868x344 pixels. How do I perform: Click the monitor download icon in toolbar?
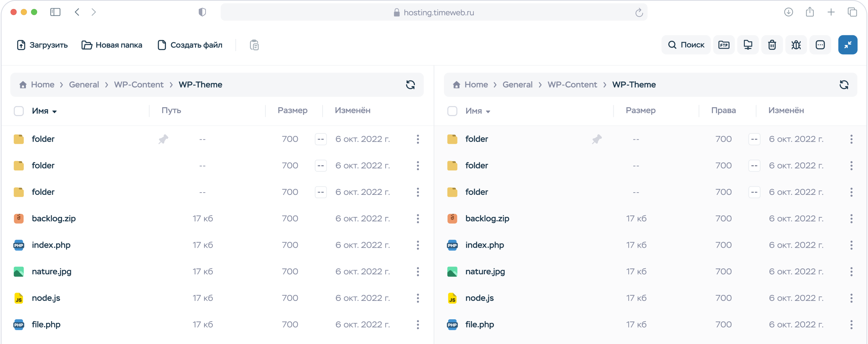pyautogui.click(x=748, y=45)
